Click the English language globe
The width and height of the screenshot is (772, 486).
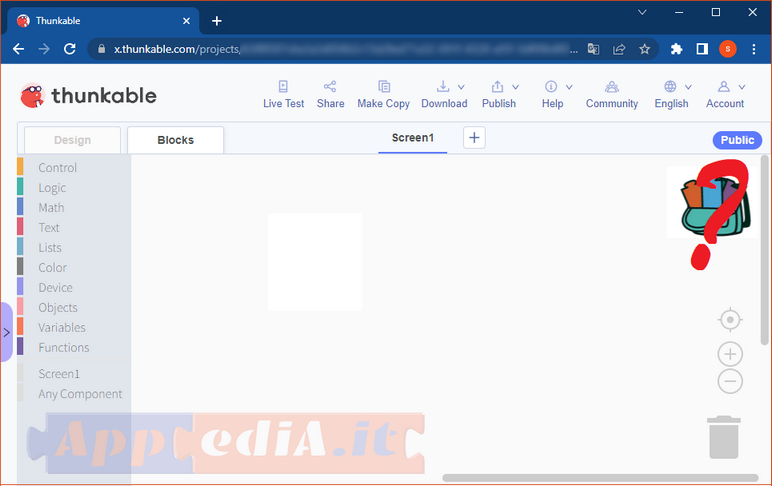point(670,87)
